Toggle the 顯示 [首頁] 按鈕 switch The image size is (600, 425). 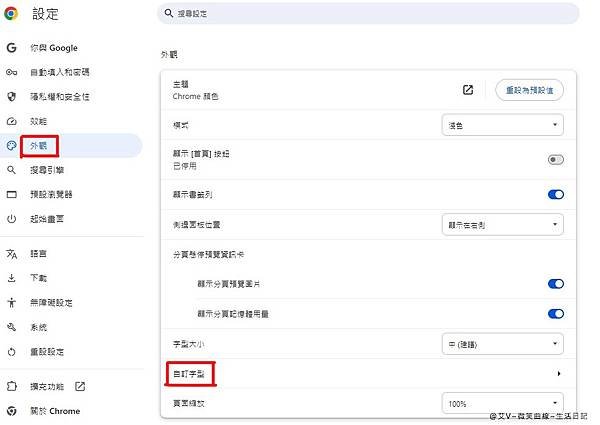556,160
